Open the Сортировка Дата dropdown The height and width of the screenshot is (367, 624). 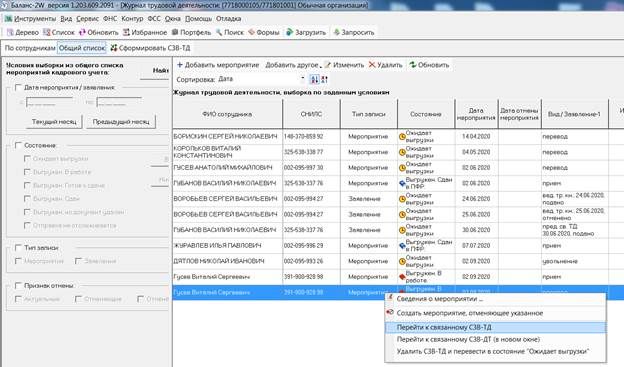coord(303,79)
